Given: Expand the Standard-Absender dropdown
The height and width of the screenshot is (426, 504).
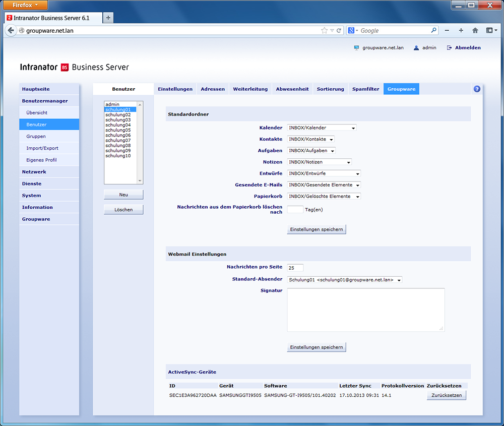Looking at the screenshot, I should click(345, 280).
